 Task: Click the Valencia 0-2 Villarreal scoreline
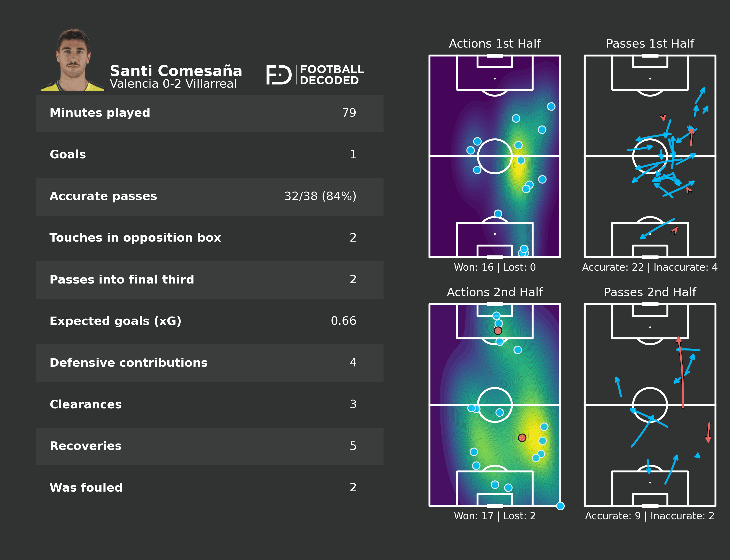pos(173,84)
